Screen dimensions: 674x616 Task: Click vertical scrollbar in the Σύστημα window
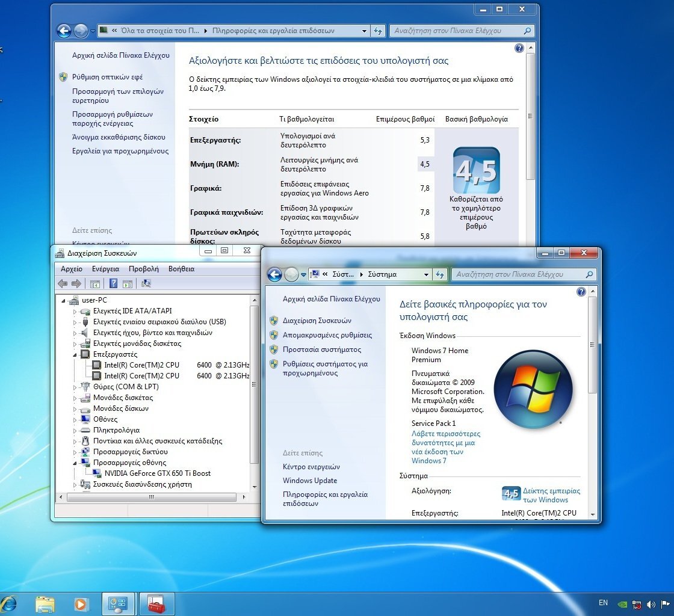point(592,345)
